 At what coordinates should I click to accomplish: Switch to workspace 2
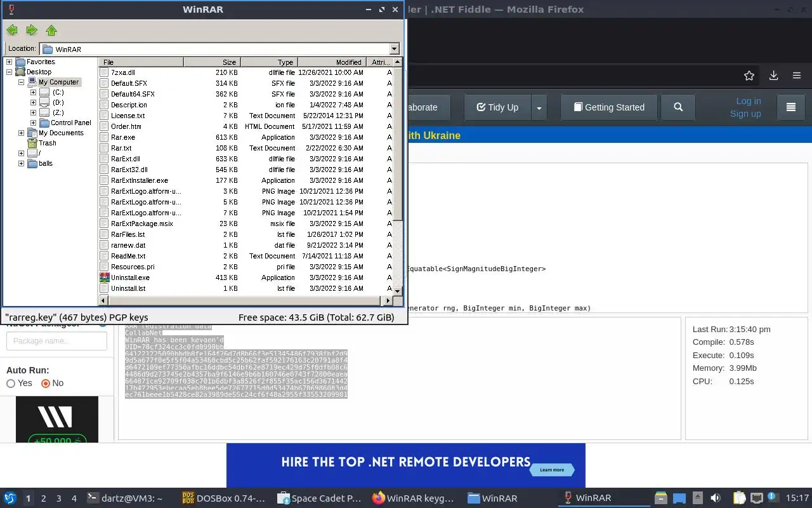click(x=43, y=498)
